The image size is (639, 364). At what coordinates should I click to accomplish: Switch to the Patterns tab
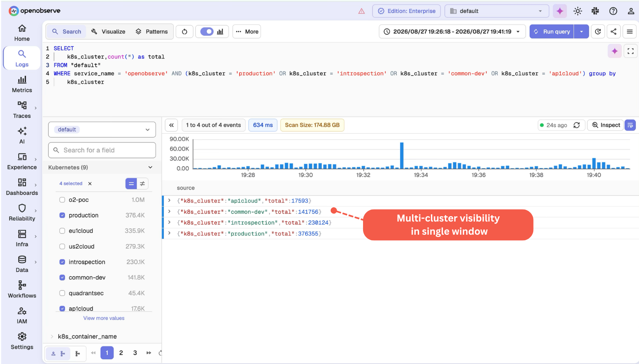pos(152,32)
